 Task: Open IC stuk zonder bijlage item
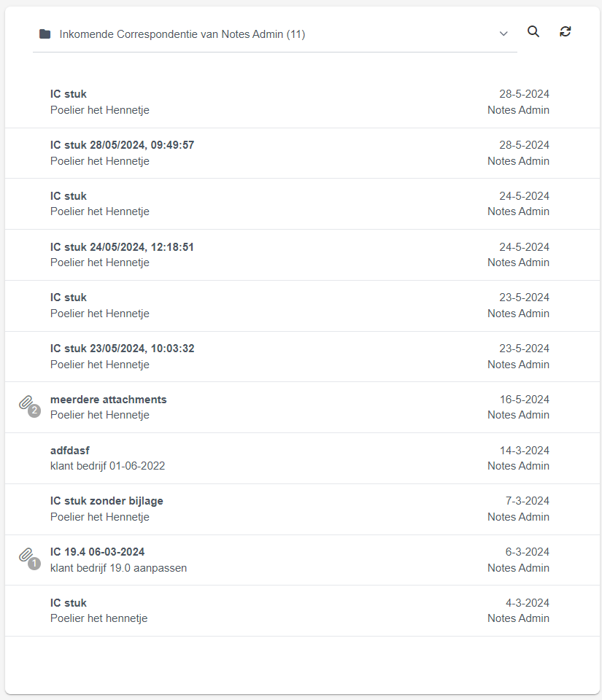pos(302,510)
